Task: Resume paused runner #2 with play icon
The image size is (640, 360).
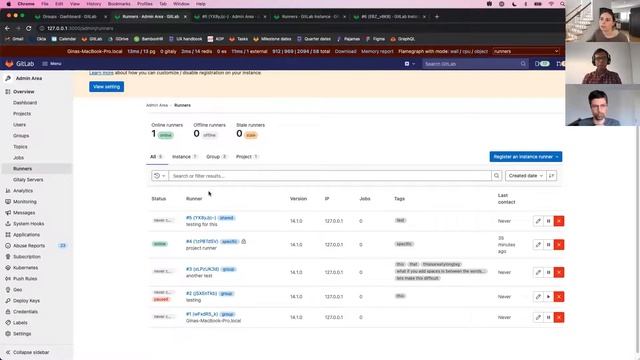Action: point(549,297)
